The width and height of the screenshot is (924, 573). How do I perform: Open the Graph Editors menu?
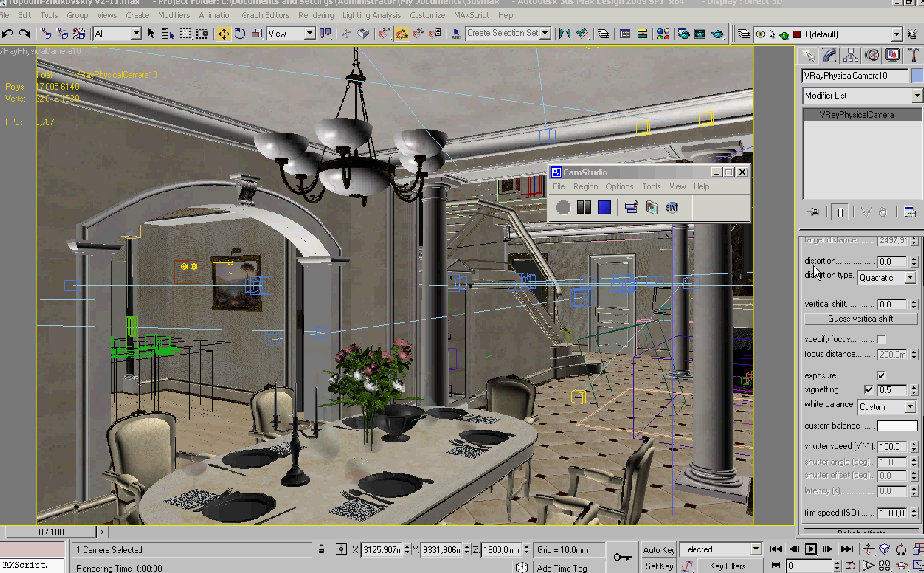[265, 15]
